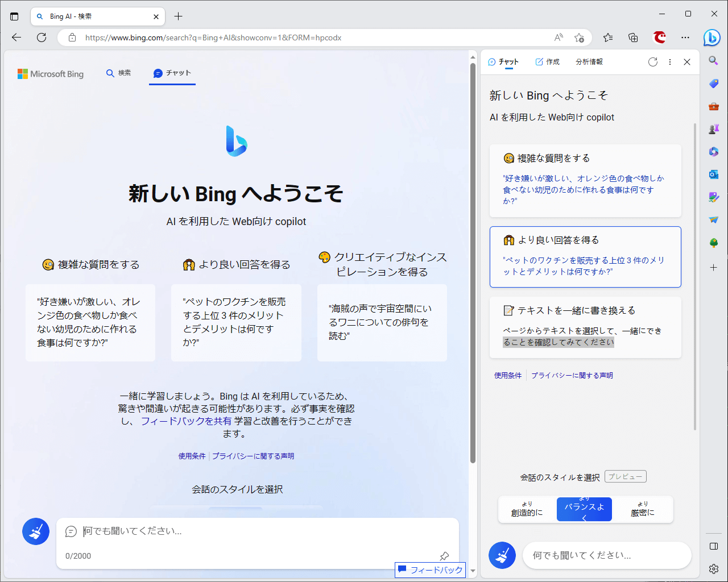Image resolution: width=728 pixels, height=582 pixels.
Task: Open the Tools toolbox in the sidebar
Action: tap(713, 106)
